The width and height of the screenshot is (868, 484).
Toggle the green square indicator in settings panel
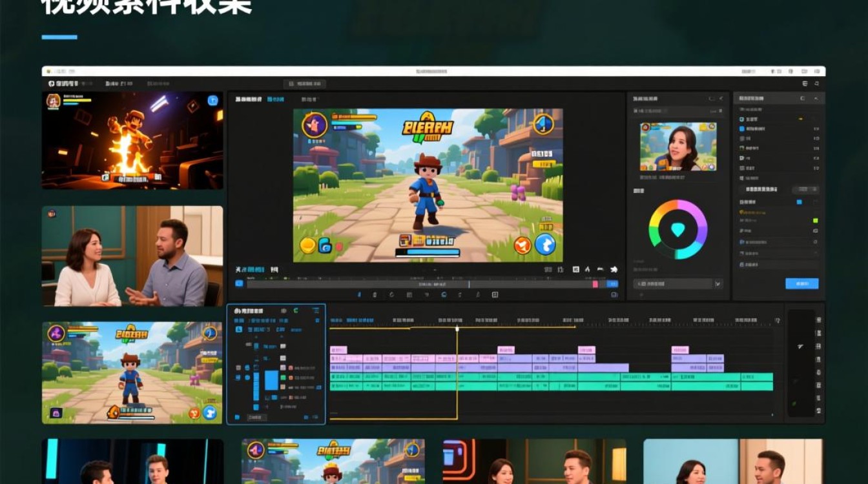point(815,220)
